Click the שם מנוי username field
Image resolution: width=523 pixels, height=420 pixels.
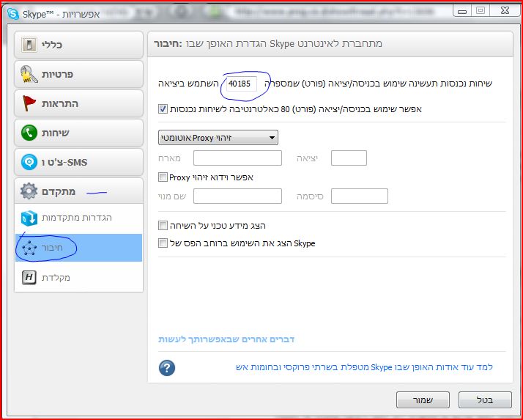coord(237,196)
